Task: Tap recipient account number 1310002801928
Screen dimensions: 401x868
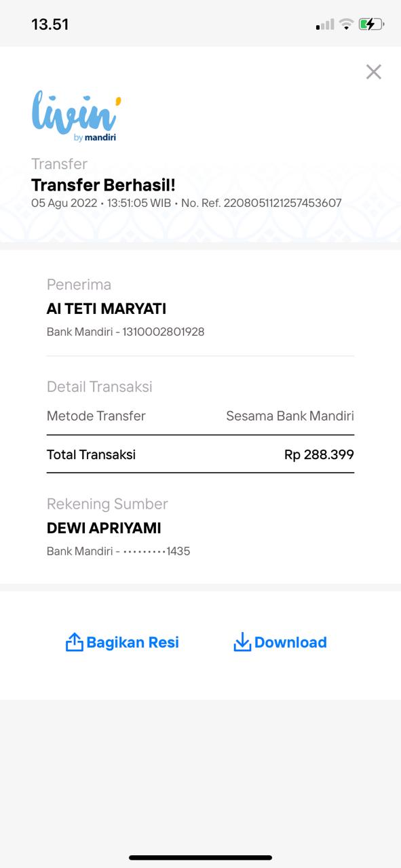Action: point(164,332)
